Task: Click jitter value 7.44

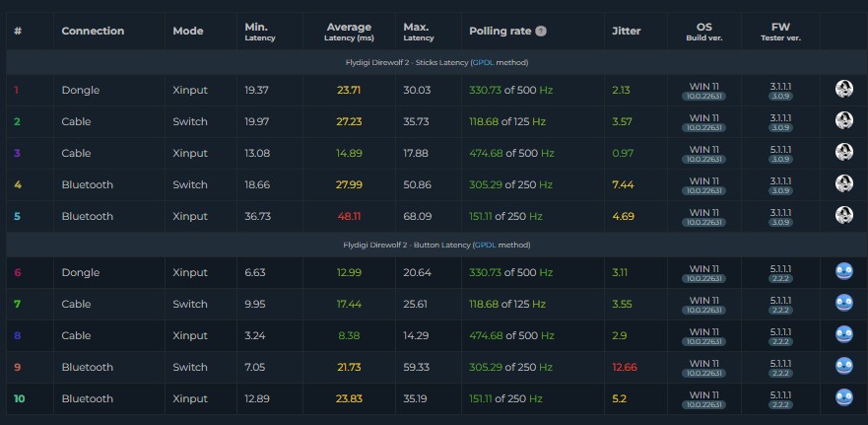Action: 623,184
